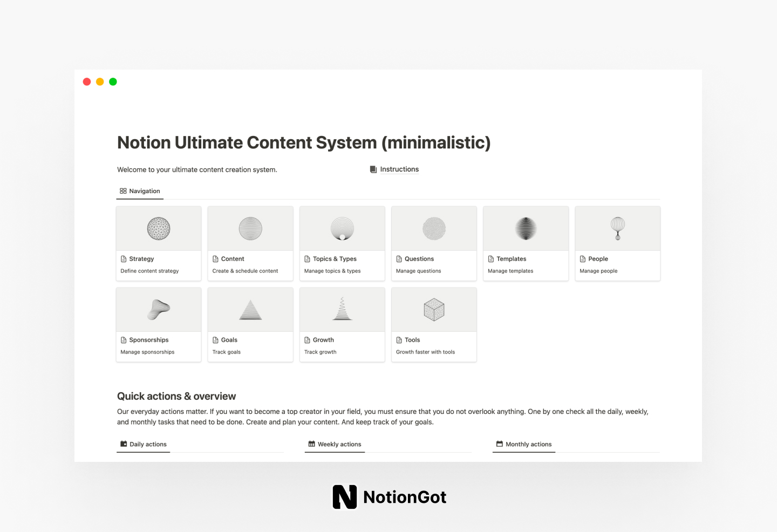Switch to the Daily actions tab
This screenshot has width=777, height=532.
coord(143,444)
